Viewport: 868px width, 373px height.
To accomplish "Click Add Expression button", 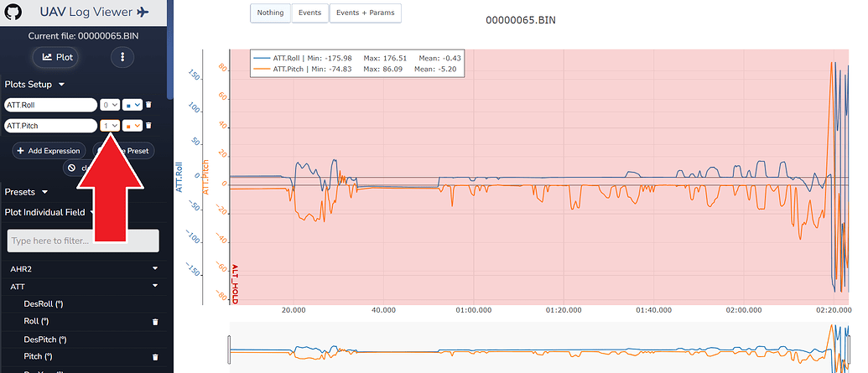I will [x=49, y=151].
